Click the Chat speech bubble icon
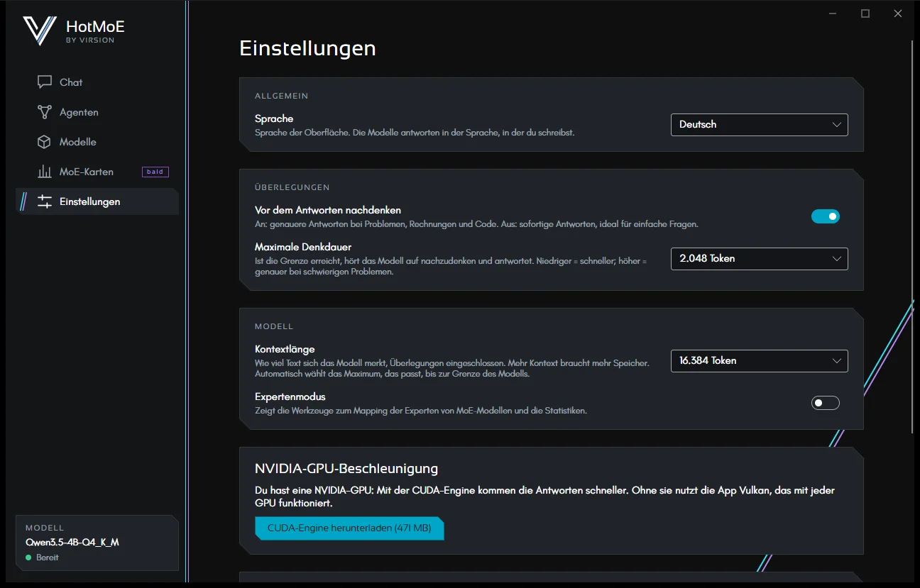This screenshot has height=588, width=920. click(45, 82)
